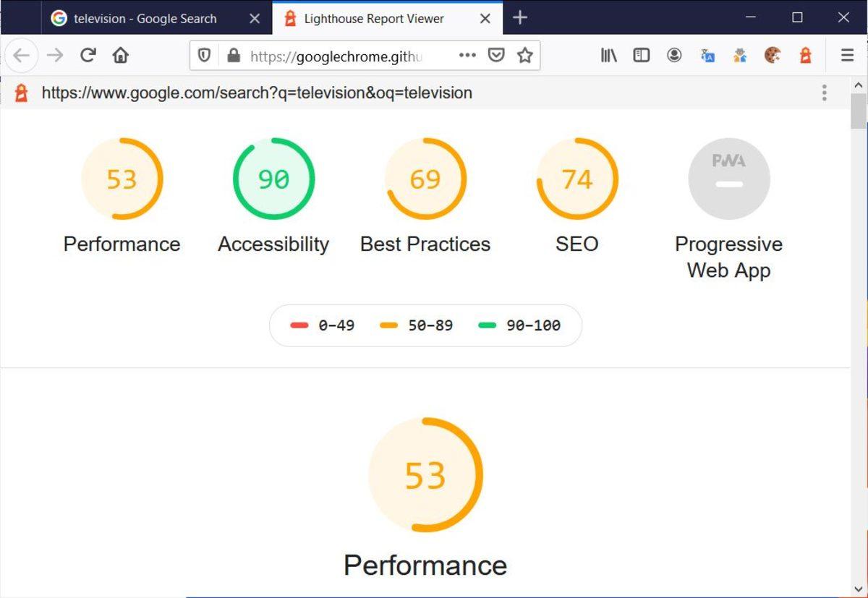This screenshot has width=868, height=598.
Task: Click the padlock site security icon
Action: 232,55
